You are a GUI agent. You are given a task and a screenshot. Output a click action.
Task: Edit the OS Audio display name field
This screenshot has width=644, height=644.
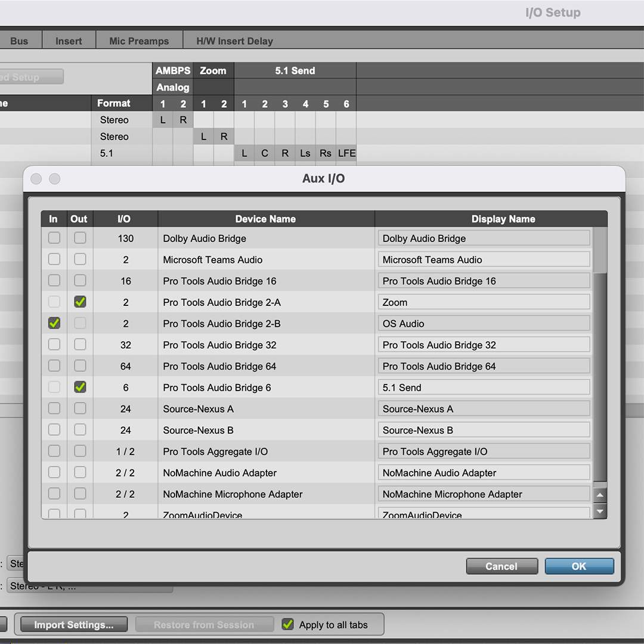[484, 324]
